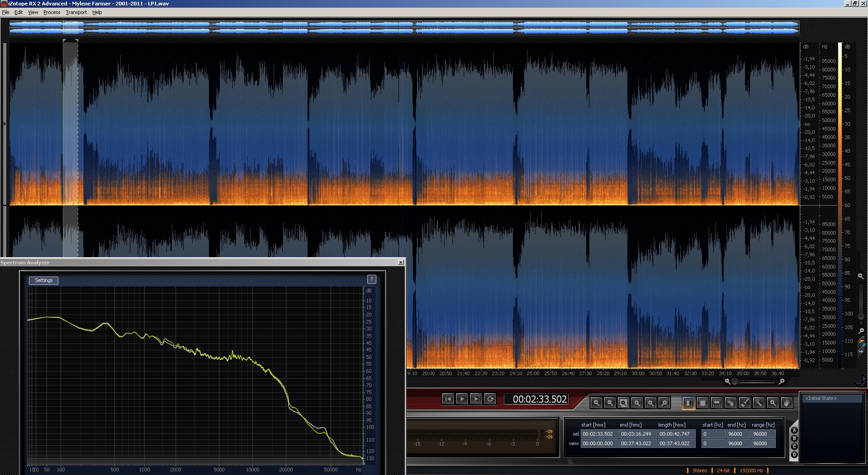Rewind to the start of the file
The width and height of the screenshot is (868, 475).
click(x=448, y=399)
